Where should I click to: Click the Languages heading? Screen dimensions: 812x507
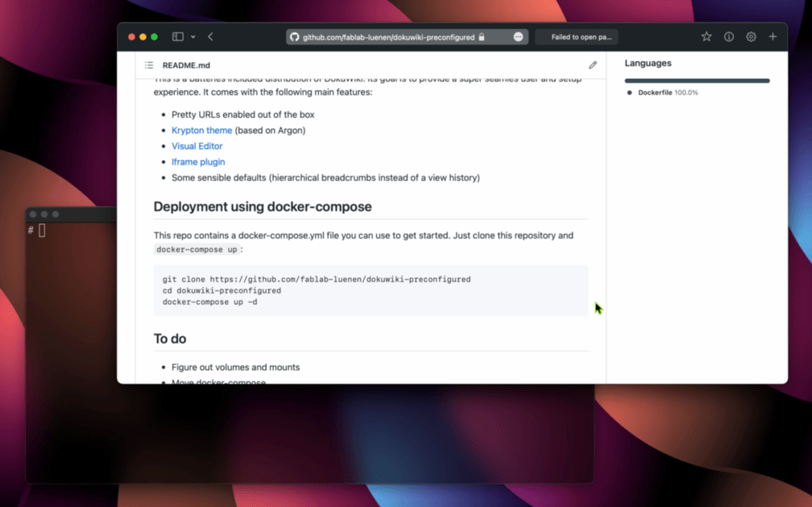(648, 63)
